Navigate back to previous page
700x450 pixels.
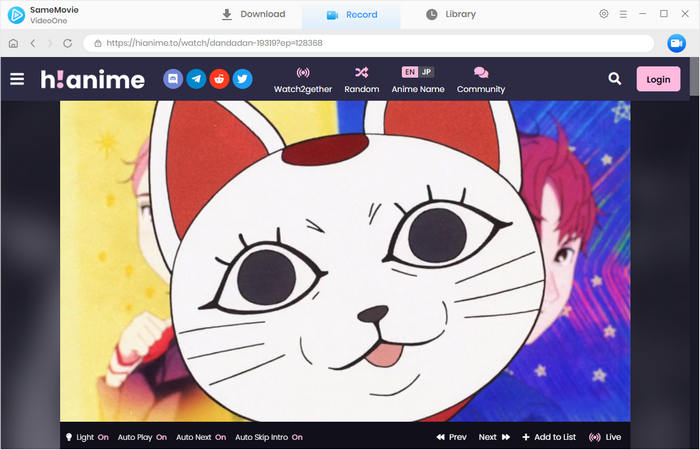pos(33,43)
